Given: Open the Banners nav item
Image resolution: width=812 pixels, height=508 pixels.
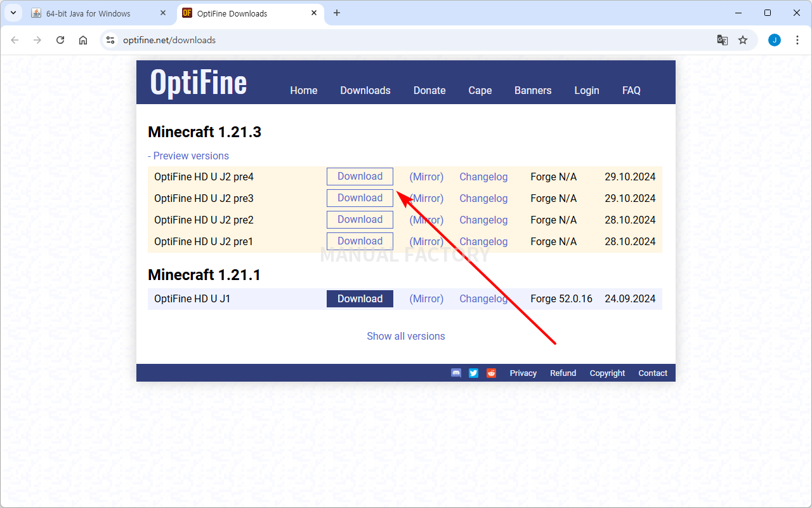Looking at the screenshot, I should (533, 90).
